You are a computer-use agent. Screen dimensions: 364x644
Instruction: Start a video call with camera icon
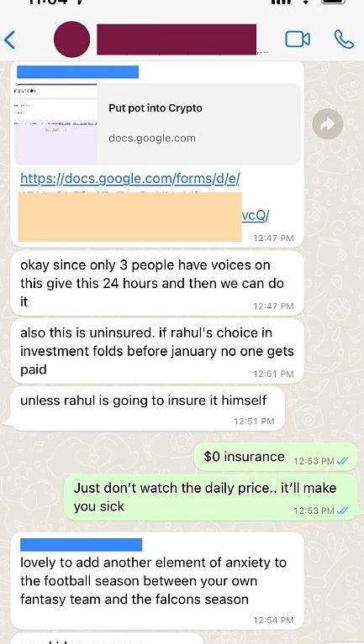click(298, 39)
